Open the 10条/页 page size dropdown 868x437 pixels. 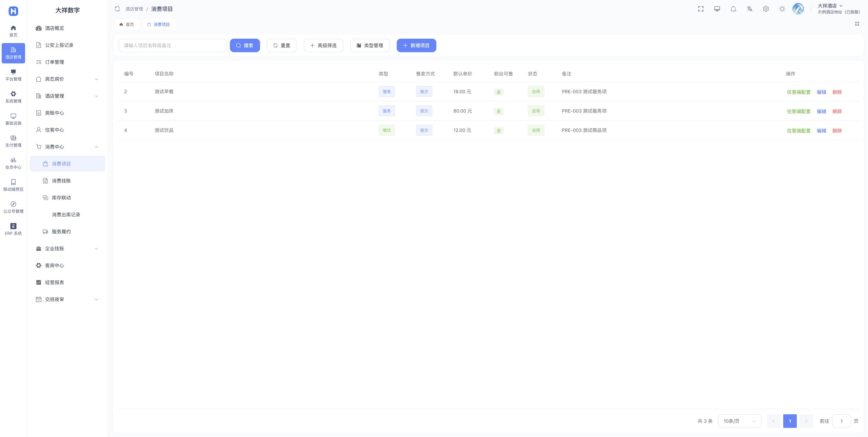(739, 421)
